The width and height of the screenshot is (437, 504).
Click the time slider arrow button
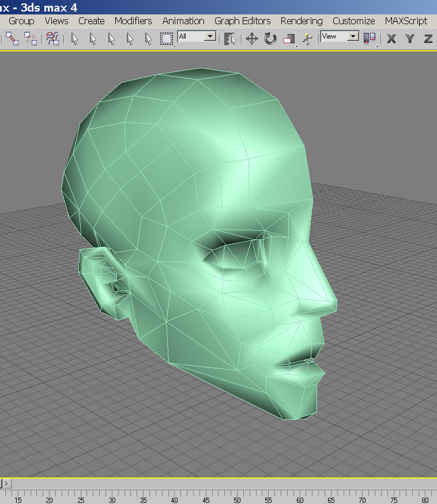[6, 483]
